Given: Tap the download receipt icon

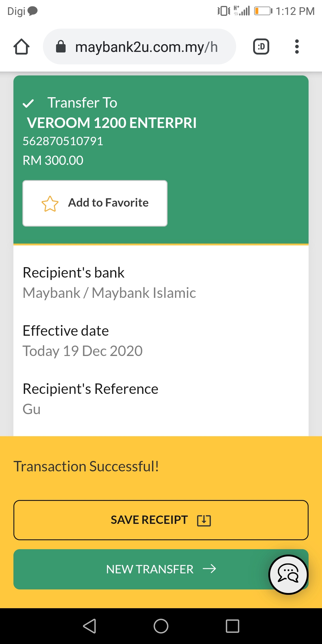Looking at the screenshot, I should 204,520.
